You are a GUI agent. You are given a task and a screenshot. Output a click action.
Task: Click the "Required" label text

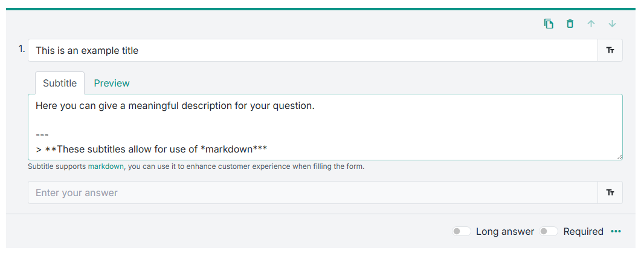[x=583, y=231]
